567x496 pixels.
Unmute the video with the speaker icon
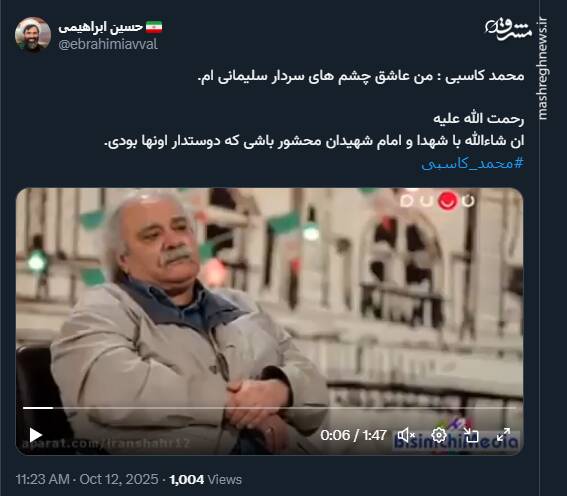click(x=406, y=435)
